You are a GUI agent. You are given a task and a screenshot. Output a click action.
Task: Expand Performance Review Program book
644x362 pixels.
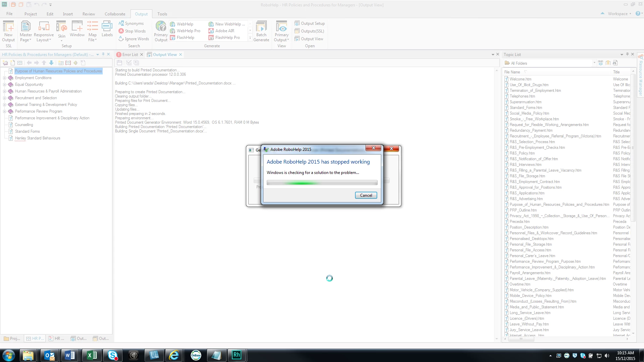click(x=4, y=111)
